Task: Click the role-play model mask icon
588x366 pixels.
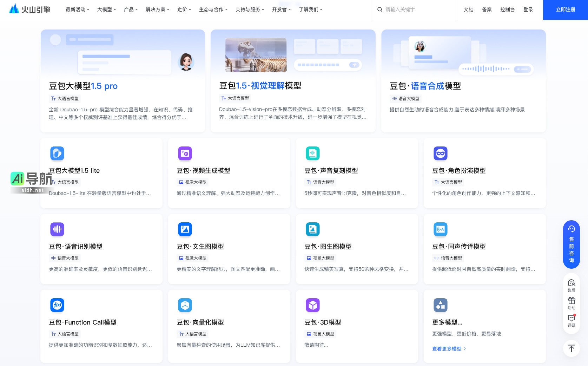Action: coord(440,153)
